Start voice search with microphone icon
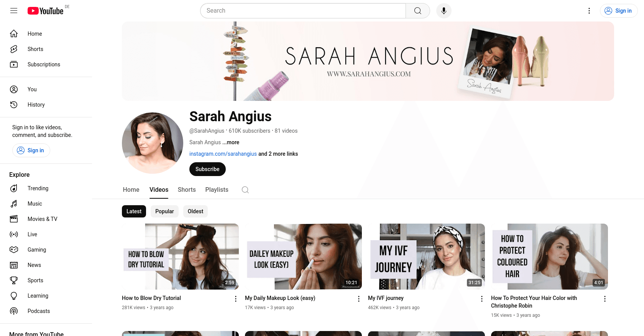Image resolution: width=644 pixels, height=336 pixels. coord(444,11)
